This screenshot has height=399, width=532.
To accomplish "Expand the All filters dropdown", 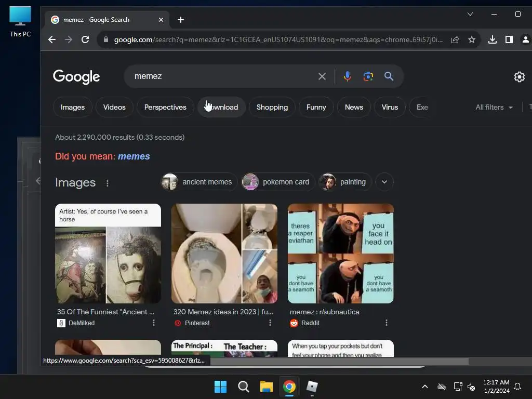I will [x=494, y=107].
